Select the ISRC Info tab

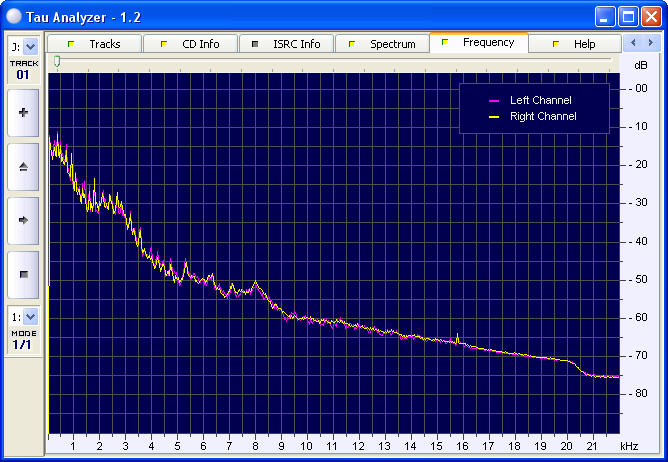[x=286, y=44]
